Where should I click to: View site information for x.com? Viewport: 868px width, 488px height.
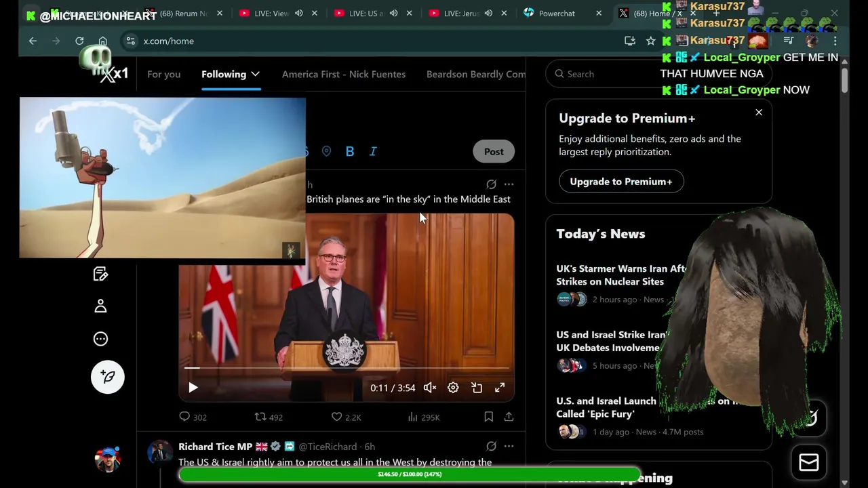pyautogui.click(x=130, y=41)
